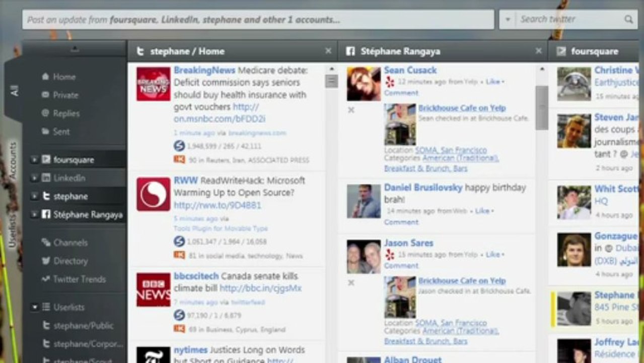This screenshot has width=644, height=363.
Task: Open Private messages in sidebar
Action: 65,95
